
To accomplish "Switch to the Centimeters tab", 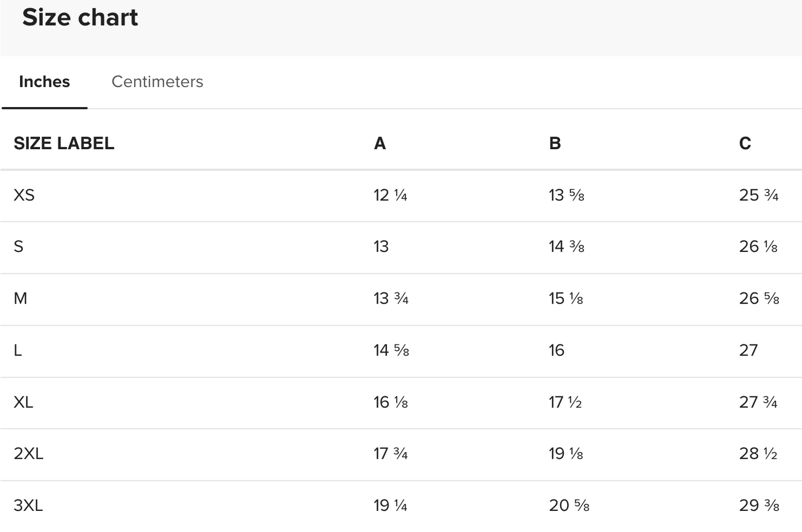I will (157, 82).
